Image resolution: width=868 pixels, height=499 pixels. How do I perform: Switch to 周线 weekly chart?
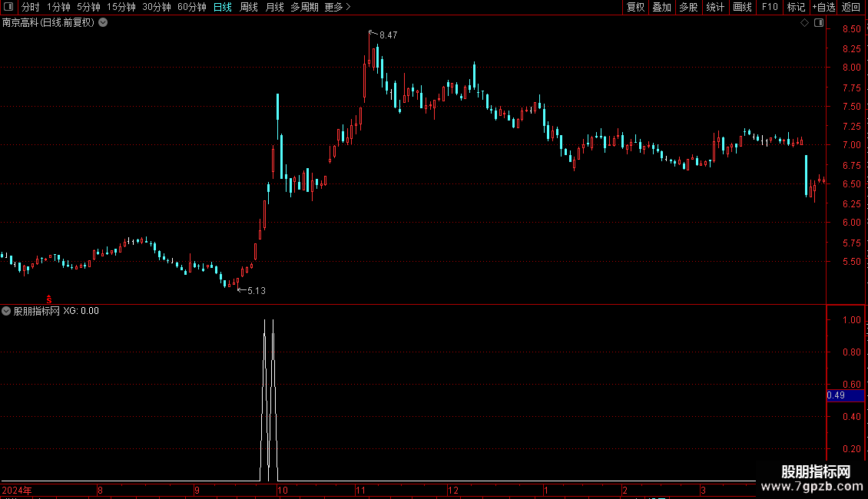point(249,7)
